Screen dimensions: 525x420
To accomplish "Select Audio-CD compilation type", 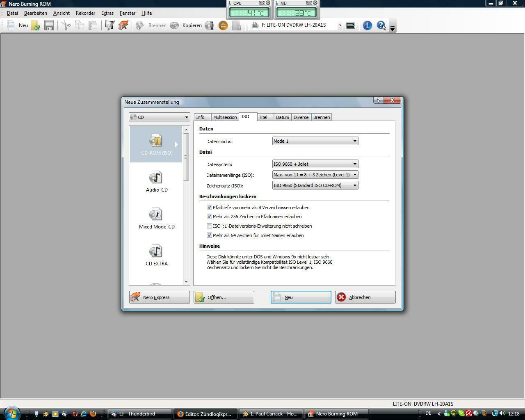I will (x=156, y=181).
